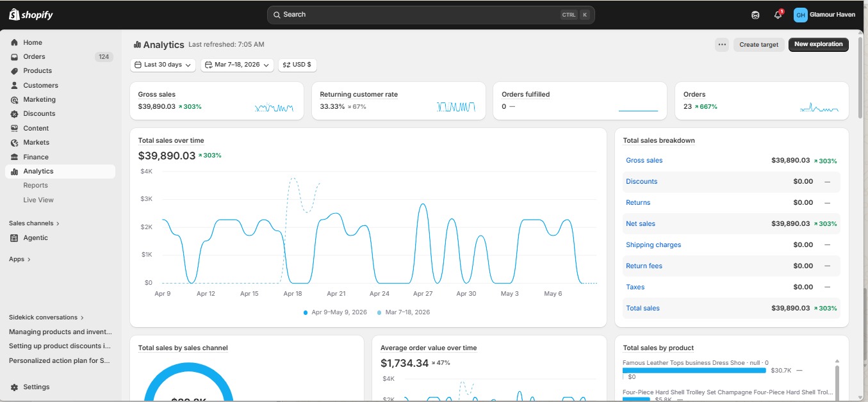This screenshot has height=402, width=868.
Task: Click the Returns breakdown link
Action: (x=638, y=203)
